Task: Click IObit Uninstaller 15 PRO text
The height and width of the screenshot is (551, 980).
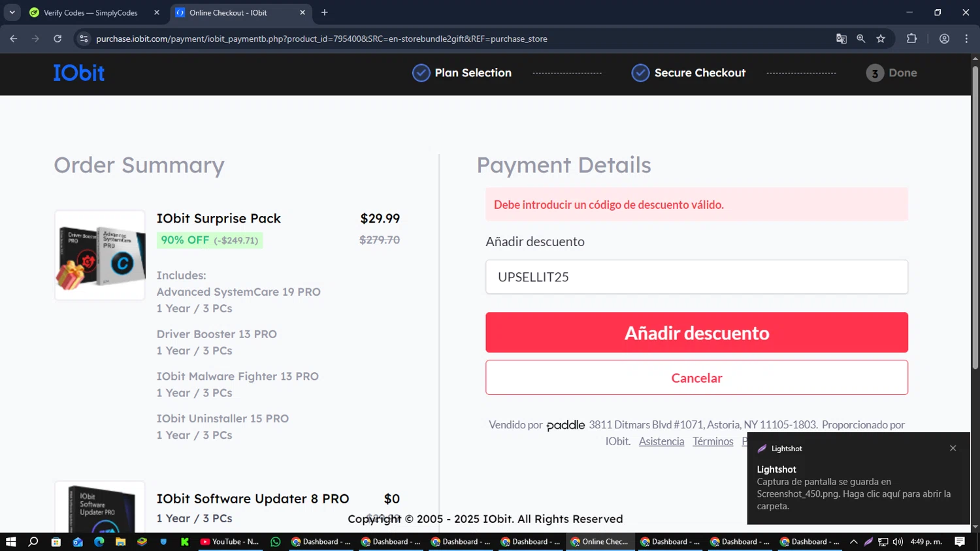Action: pyautogui.click(x=223, y=418)
